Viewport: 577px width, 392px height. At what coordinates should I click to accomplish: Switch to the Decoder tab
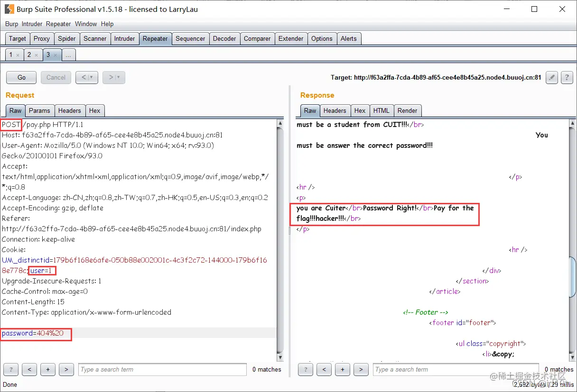224,39
